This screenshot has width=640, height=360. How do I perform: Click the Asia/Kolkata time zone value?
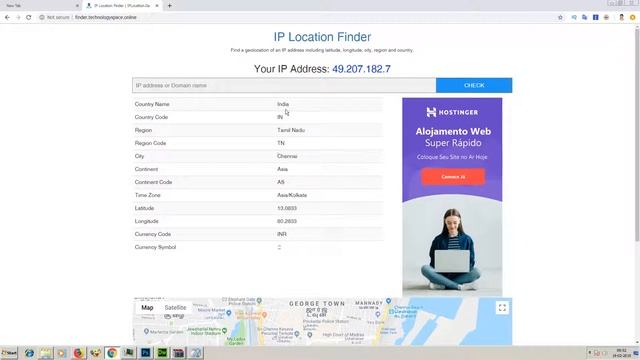pos(292,195)
